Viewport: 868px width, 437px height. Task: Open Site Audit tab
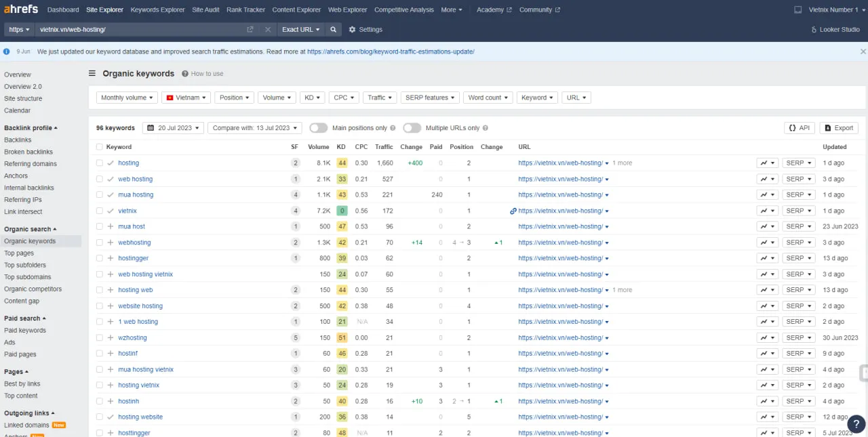click(x=205, y=9)
